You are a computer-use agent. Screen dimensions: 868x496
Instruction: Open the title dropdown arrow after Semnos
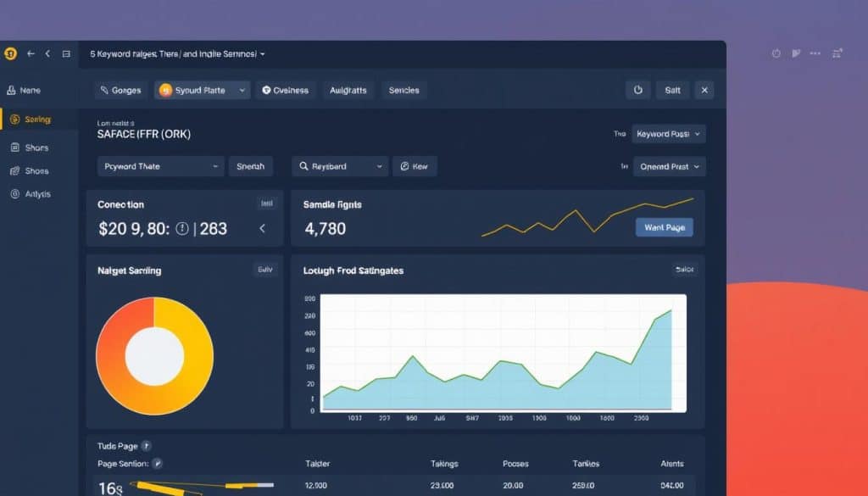(x=263, y=54)
